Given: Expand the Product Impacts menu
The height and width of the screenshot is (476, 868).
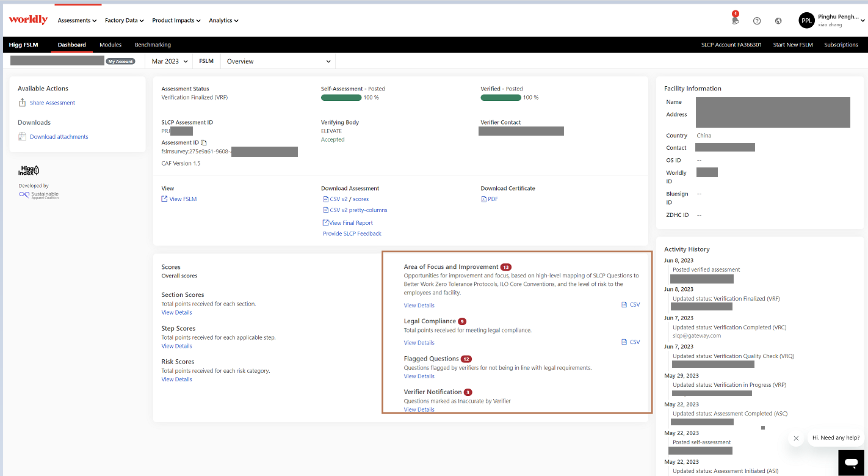Looking at the screenshot, I should point(176,21).
